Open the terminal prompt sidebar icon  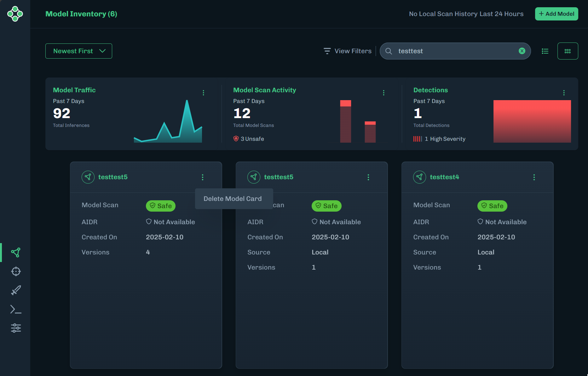point(16,309)
